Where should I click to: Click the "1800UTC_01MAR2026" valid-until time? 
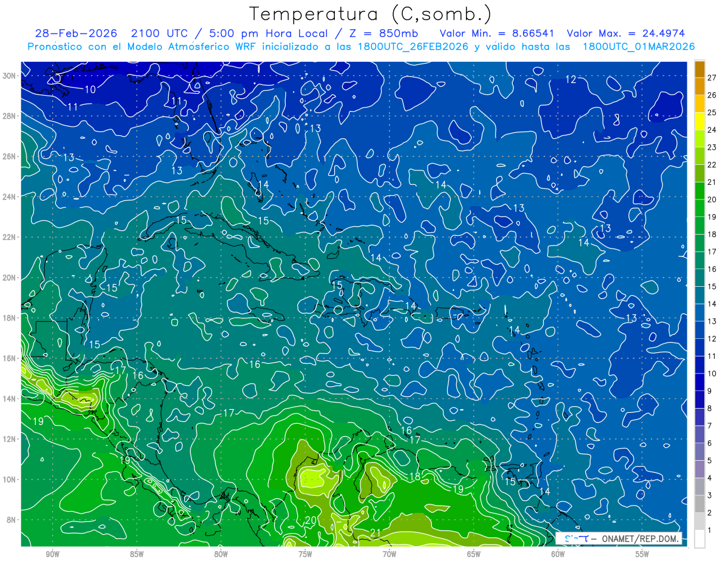pos(639,47)
